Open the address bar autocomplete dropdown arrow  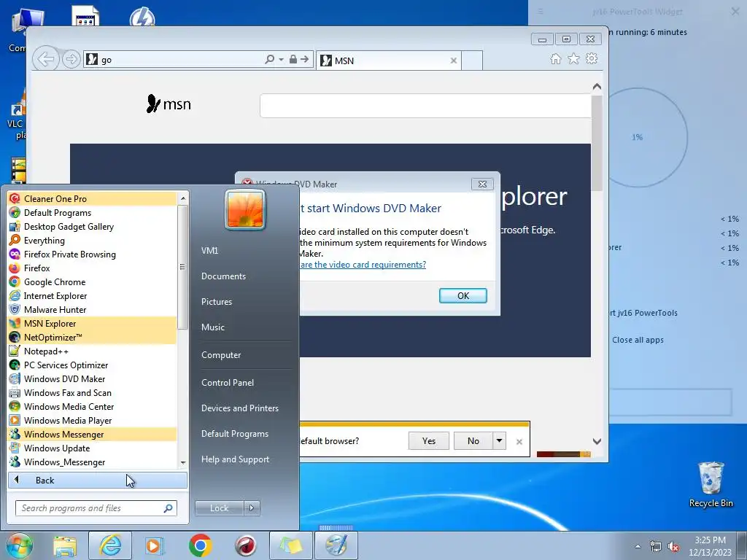[281, 60]
